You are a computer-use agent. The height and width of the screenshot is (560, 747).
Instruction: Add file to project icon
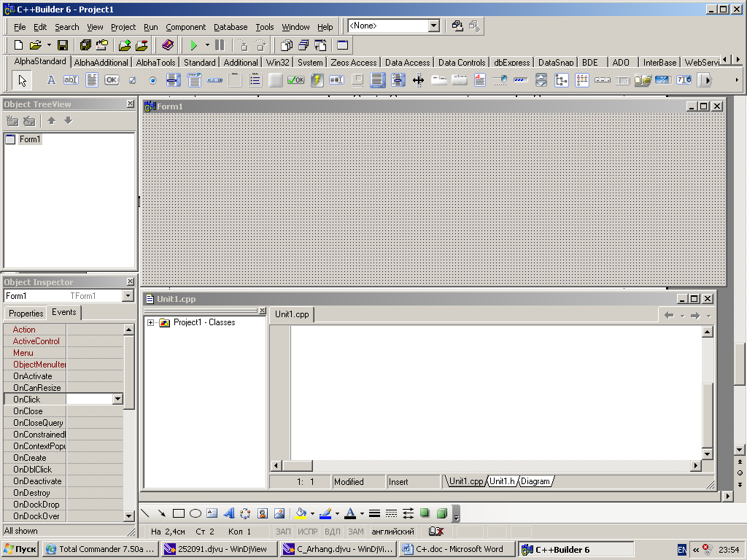coord(125,45)
